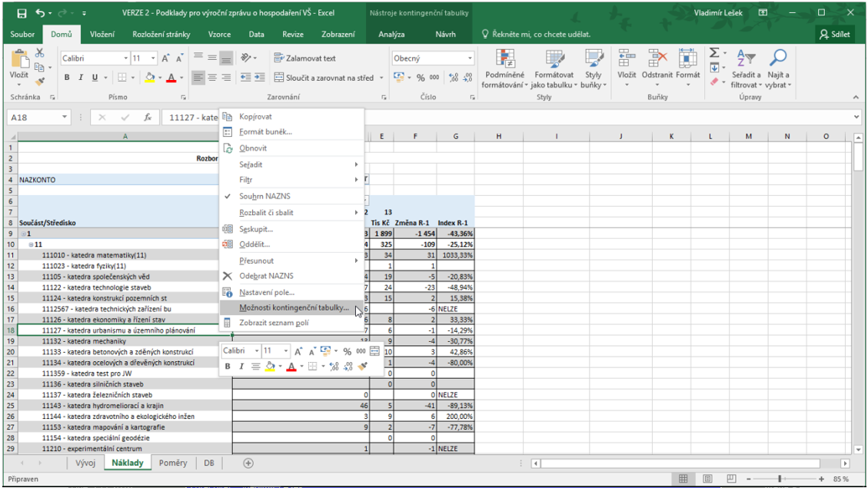Undo the last action
Viewport: 868px width, 488px height.
point(40,13)
